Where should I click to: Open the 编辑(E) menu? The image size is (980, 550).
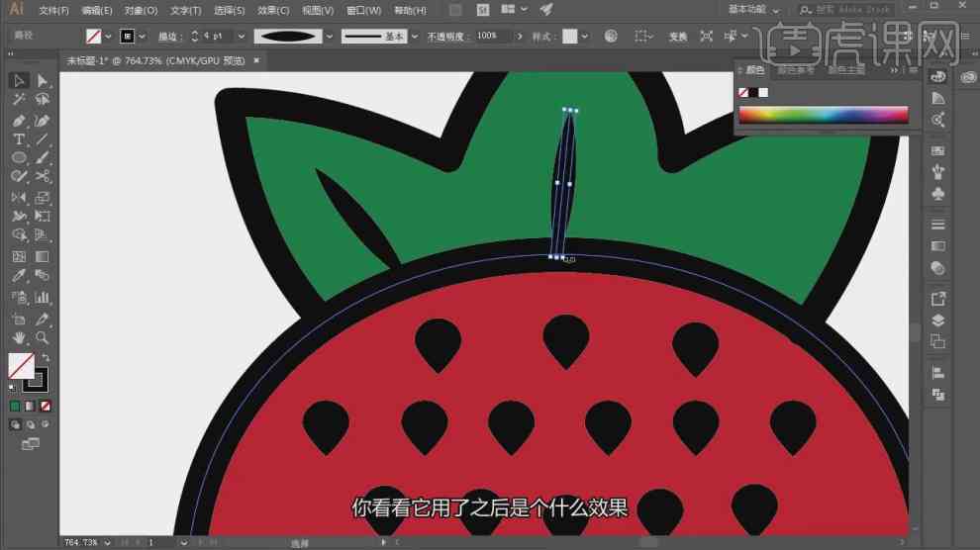97,11
